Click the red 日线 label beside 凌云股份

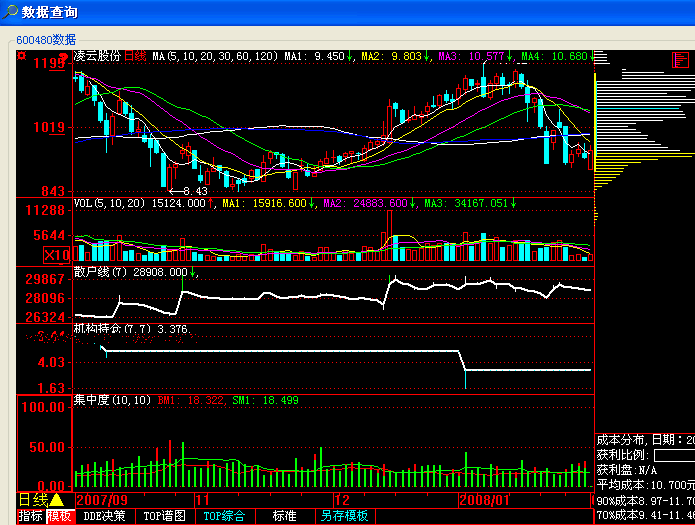click(x=135, y=57)
